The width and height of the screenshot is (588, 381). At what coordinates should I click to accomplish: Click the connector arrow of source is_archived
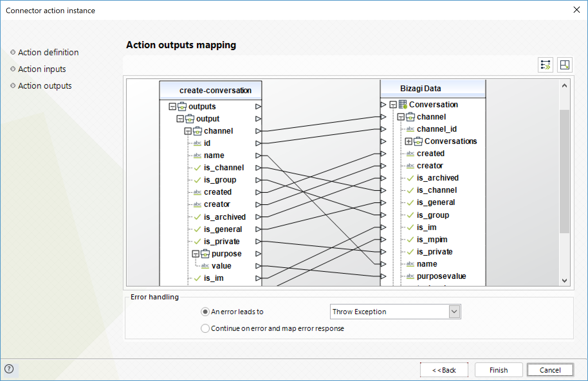258,217
